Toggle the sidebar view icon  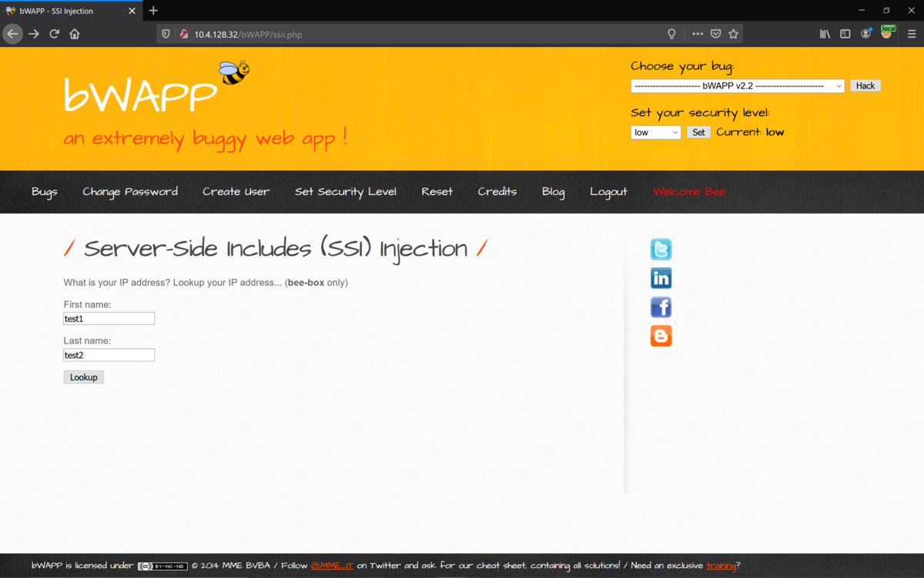(x=845, y=34)
